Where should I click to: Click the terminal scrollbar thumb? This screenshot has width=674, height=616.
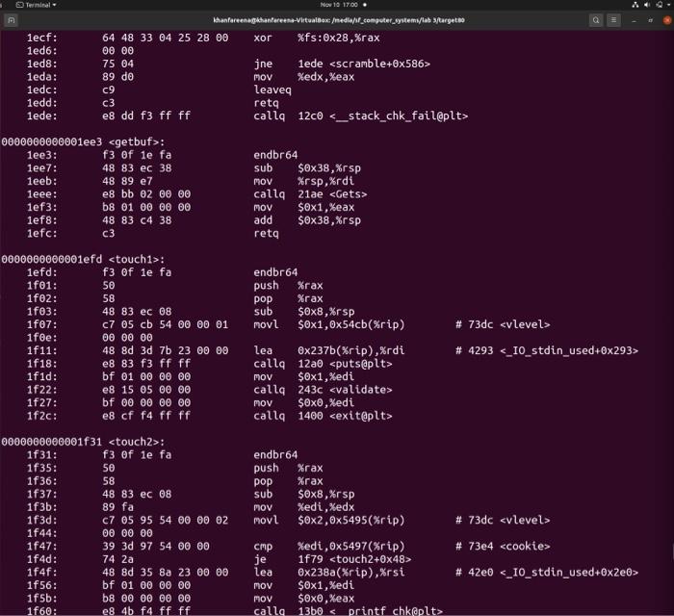click(672, 551)
